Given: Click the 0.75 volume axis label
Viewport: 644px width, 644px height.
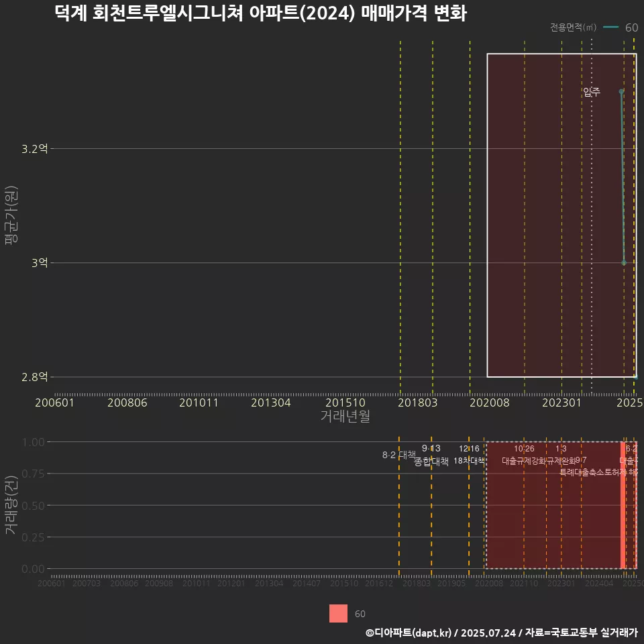Looking at the screenshot, I should point(34,474).
